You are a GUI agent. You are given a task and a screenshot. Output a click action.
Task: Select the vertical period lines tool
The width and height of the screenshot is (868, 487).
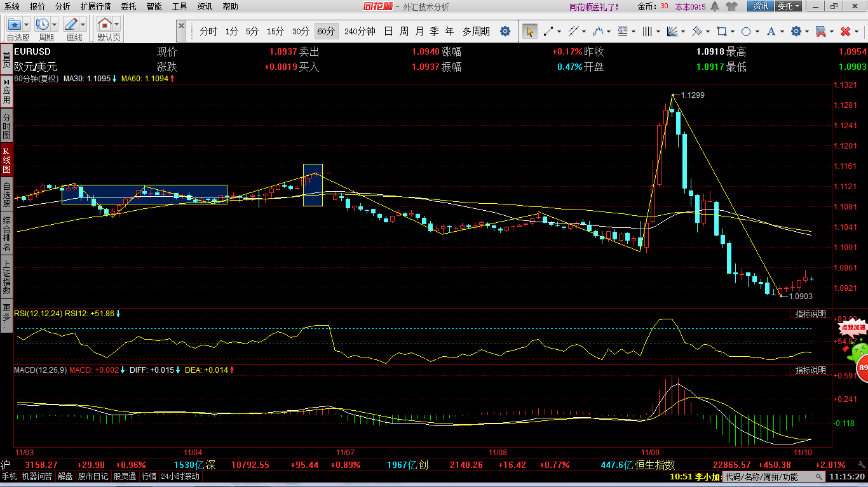coord(648,31)
